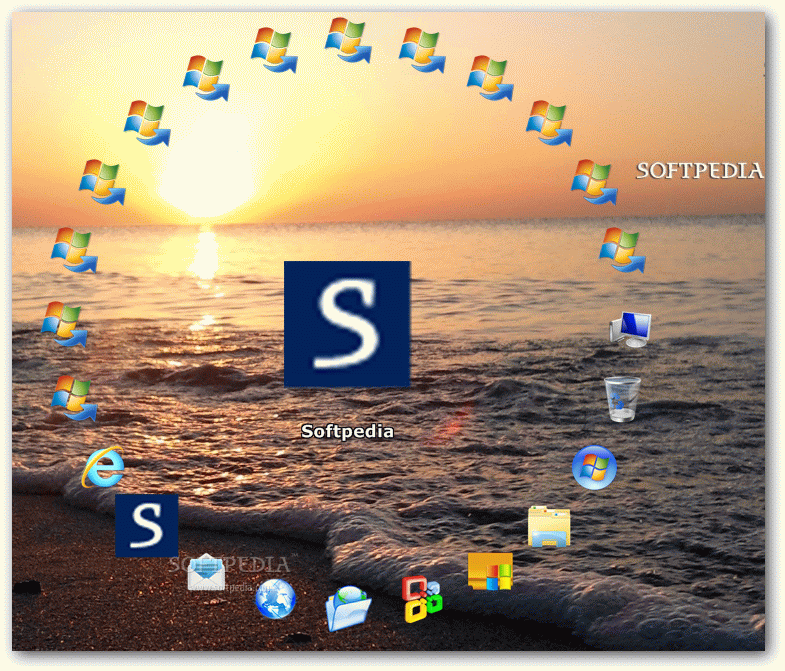Open the Recycle Bin icon

[x=622, y=399]
